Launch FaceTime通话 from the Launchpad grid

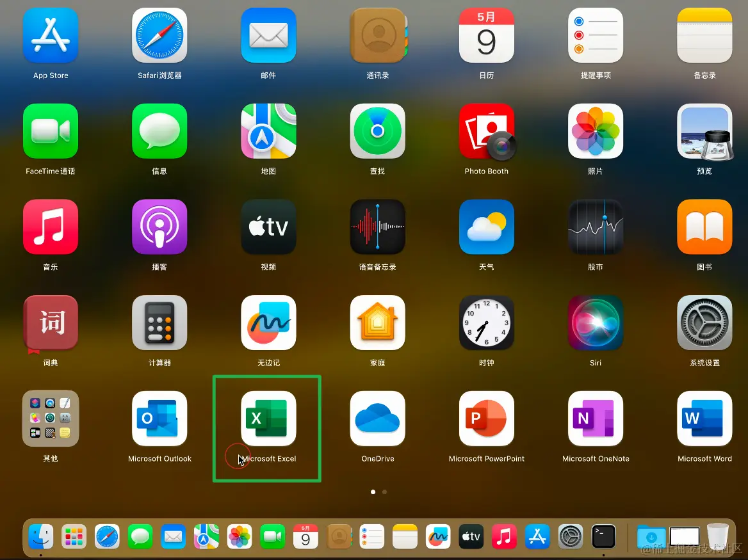(x=51, y=131)
